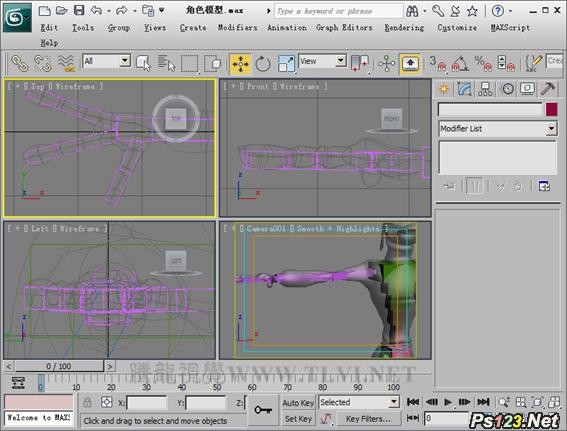Open the Hierarchy panel tab

pos(485,89)
